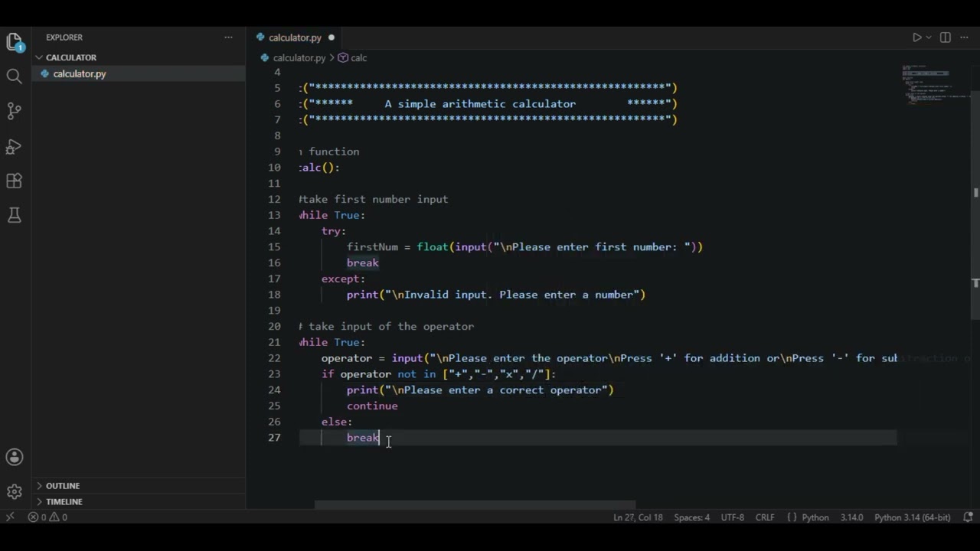980x551 pixels.
Task: Click 'else:' on line 26
Action: point(337,422)
